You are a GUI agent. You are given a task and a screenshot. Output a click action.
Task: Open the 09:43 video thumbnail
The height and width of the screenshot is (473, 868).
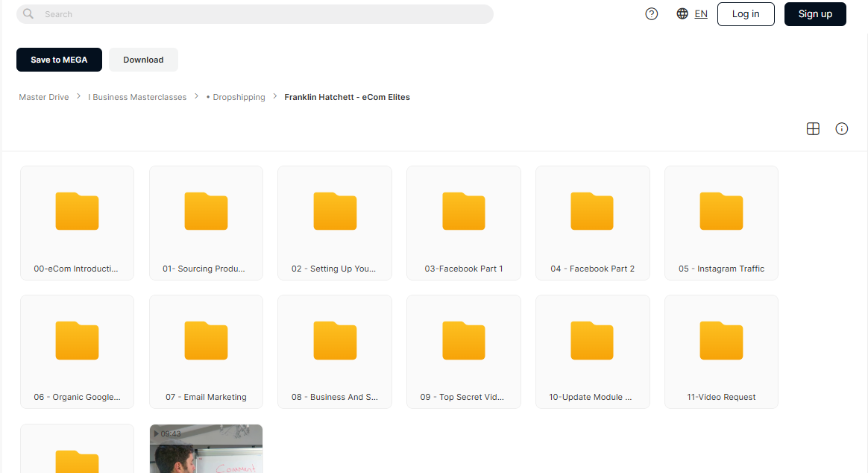point(206,448)
